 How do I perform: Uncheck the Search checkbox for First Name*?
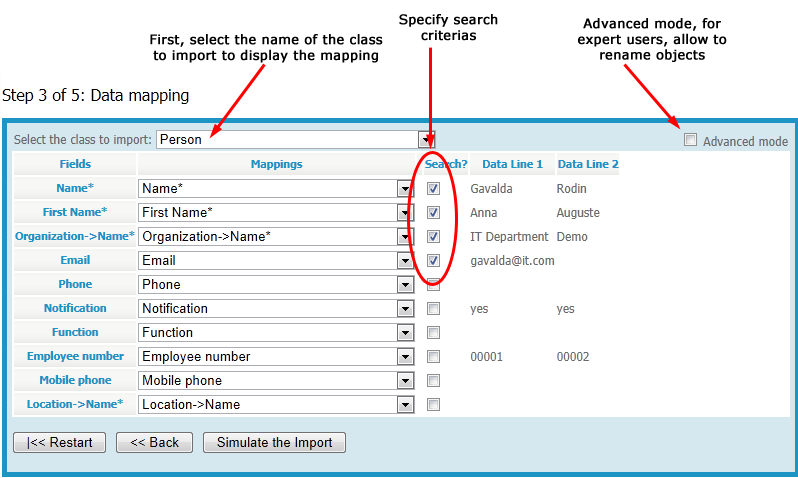[433, 212]
